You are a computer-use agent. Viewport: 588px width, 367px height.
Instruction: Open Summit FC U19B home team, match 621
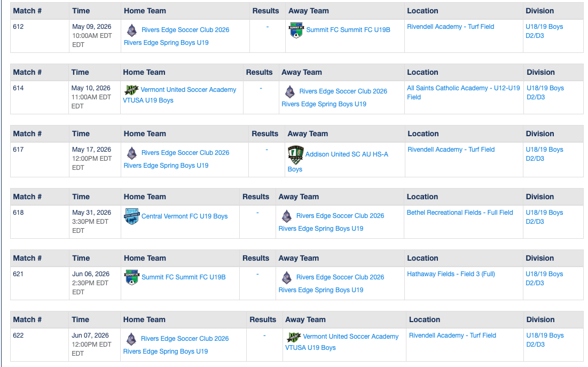click(x=183, y=277)
